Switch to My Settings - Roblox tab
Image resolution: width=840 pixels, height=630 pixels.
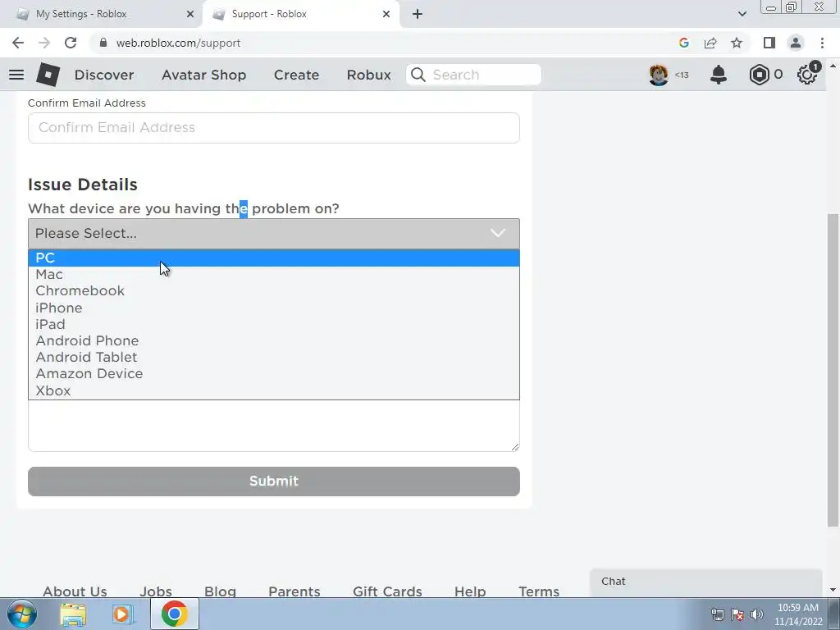(x=102, y=14)
